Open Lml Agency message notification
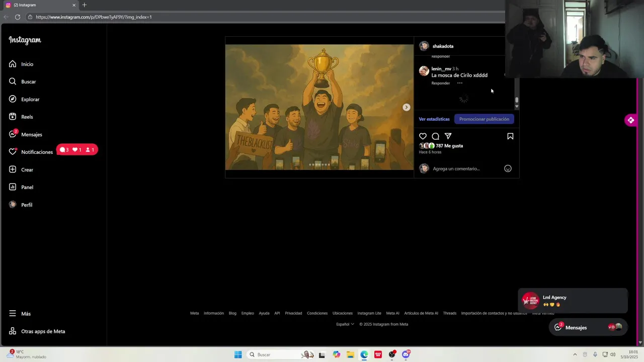Viewport: 644px width, 362px height. click(x=573, y=301)
